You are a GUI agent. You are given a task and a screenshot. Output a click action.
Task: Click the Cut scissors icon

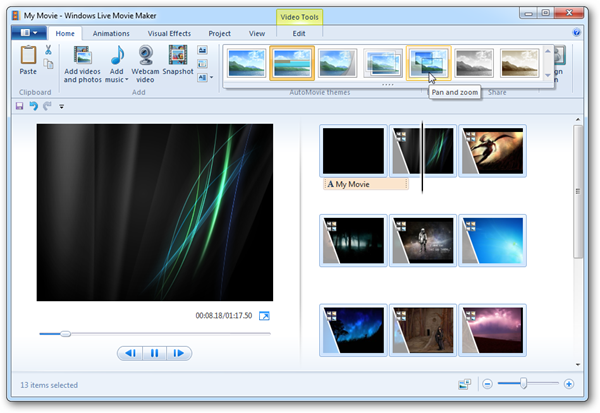pyautogui.click(x=48, y=50)
